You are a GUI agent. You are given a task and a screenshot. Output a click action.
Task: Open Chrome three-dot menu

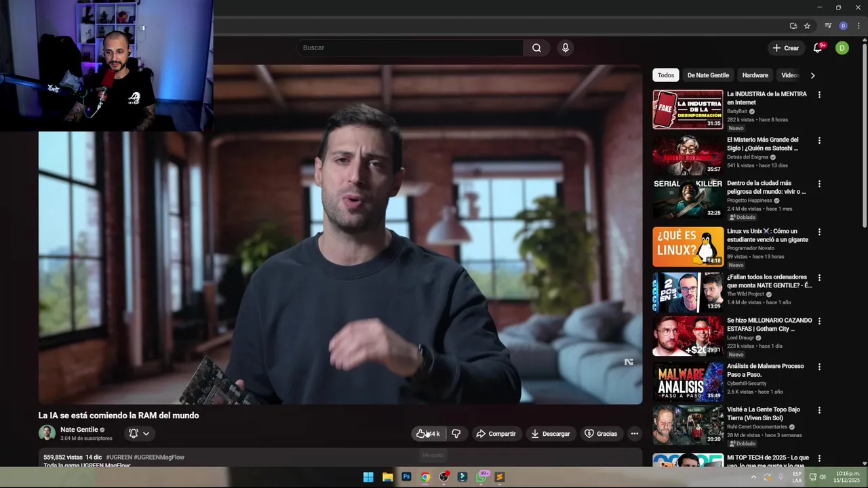tap(858, 26)
